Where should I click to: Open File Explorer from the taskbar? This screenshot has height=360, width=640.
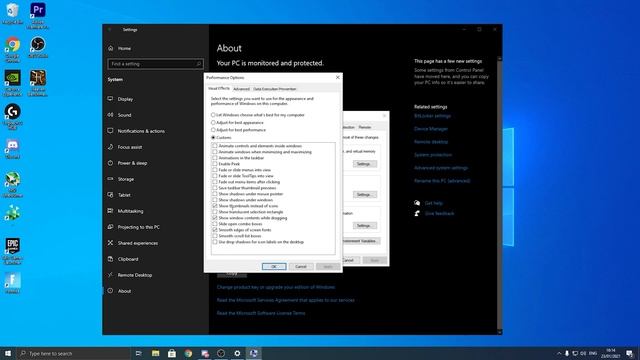(x=156, y=353)
